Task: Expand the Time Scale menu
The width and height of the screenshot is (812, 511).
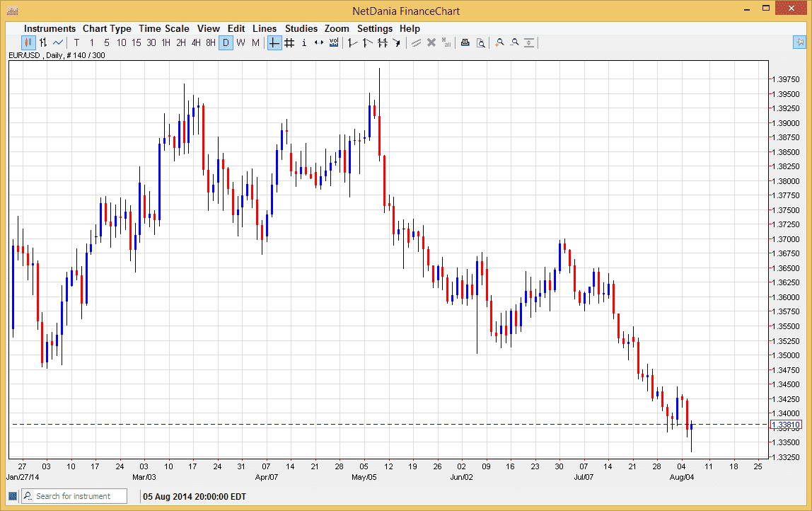Action: pos(163,28)
